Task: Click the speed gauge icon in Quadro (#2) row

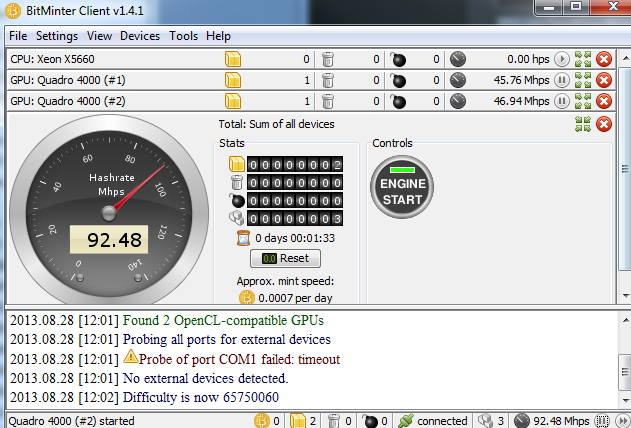Action: (x=458, y=101)
